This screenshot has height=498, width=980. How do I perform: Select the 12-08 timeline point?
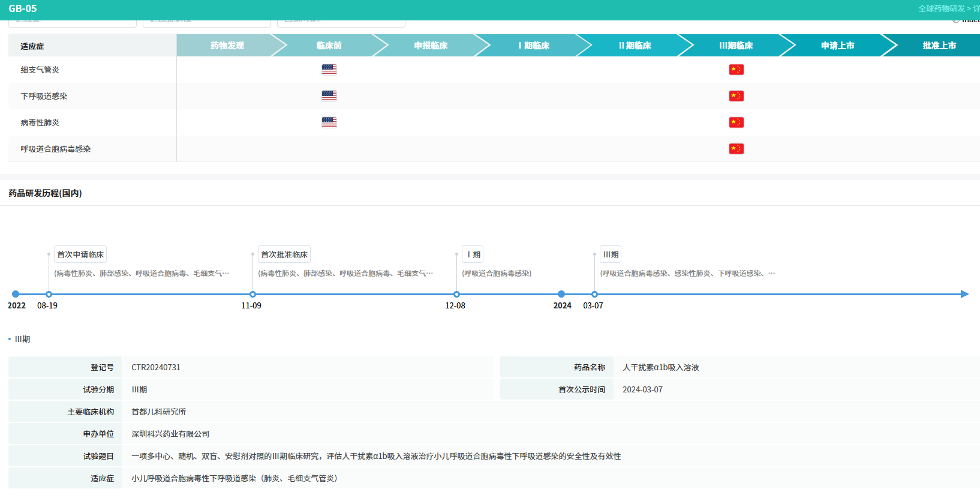point(456,294)
